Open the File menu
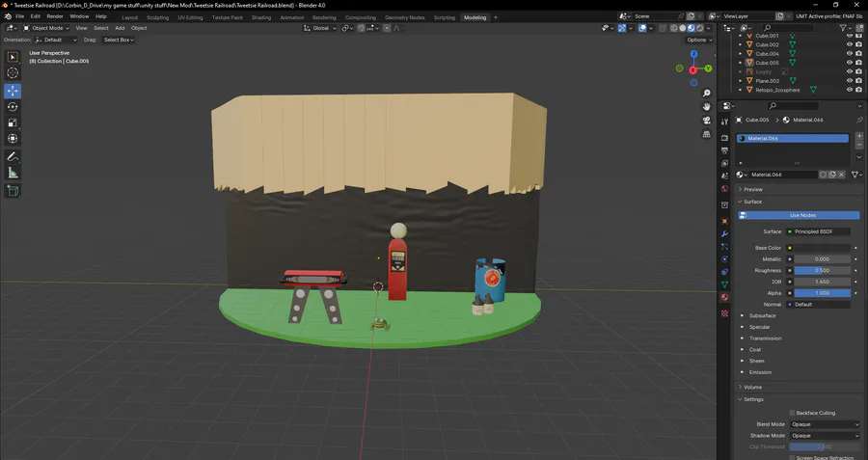 click(x=19, y=16)
